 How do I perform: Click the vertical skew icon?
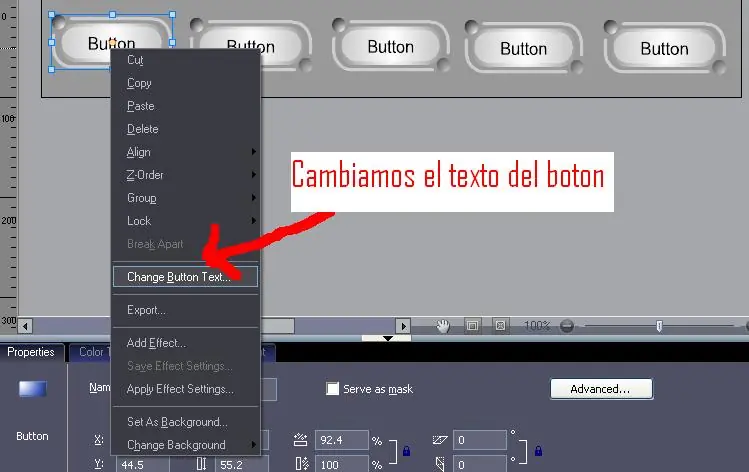click(440, 463)
